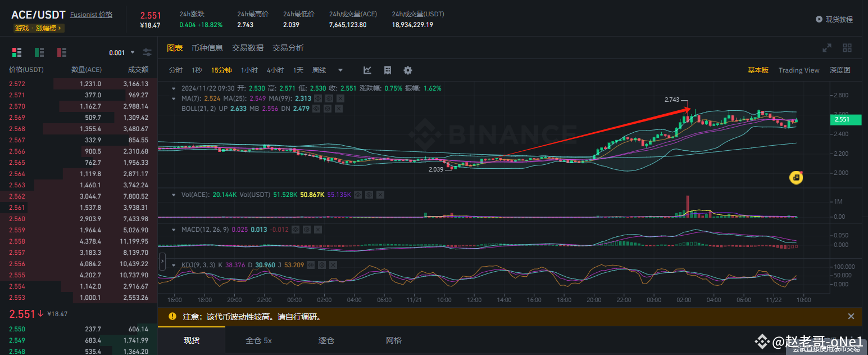Open the panel layout grid icon at top right
This screenshot has height=355, width=868.
847,48
